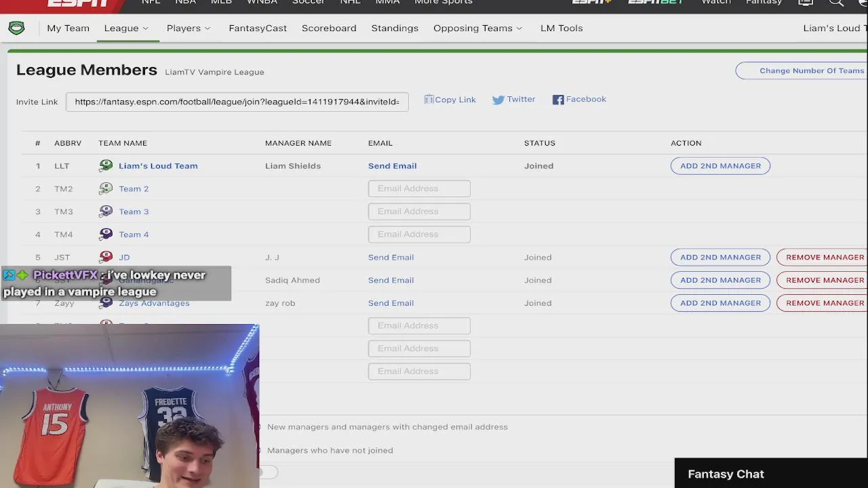Click Add 2nd Manager for Sadiq Ahmed
This screenshot has width=868, height=488.
[720, 280]
